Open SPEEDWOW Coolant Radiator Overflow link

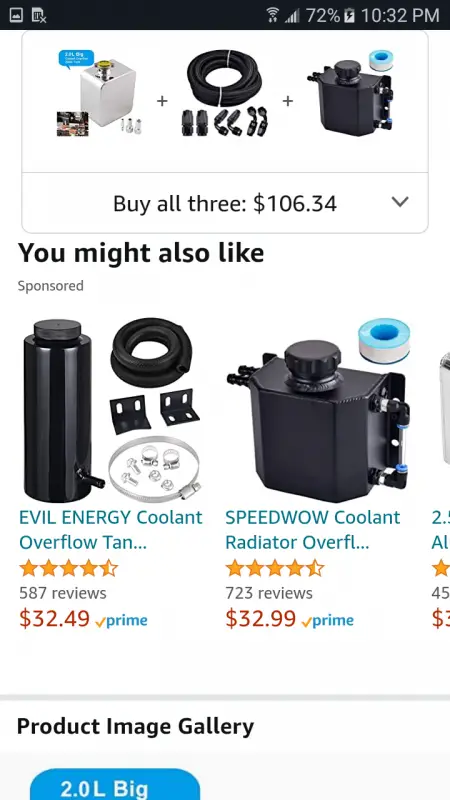click(x=312, y=530)
